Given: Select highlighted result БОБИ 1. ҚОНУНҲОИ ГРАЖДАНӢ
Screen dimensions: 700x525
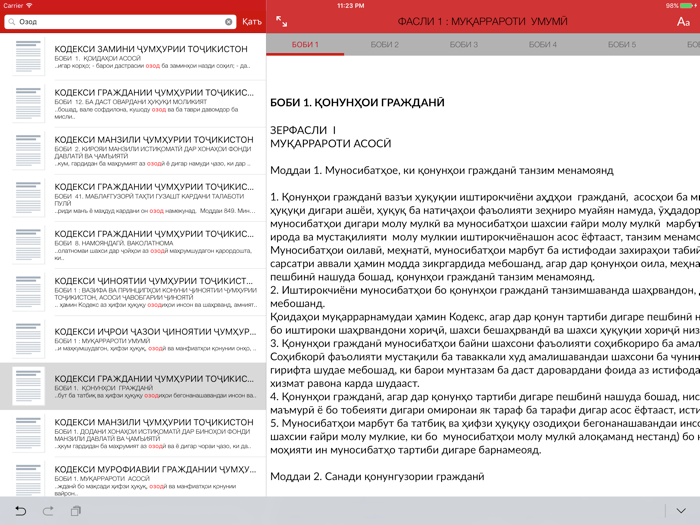Looking at the screenshot, I should (133, 386).
